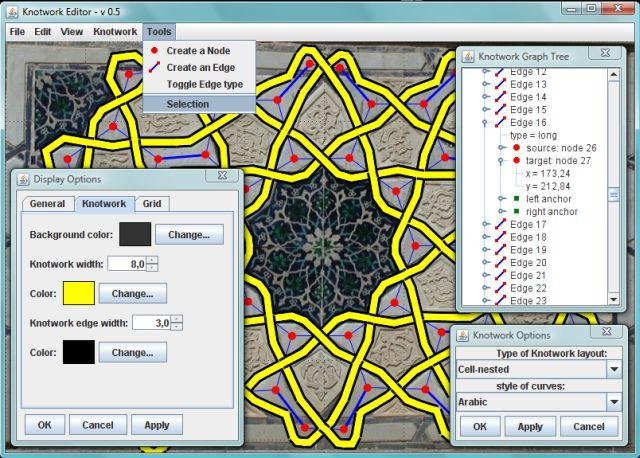The height and width of the screenshot is (458, 640).
Task: Open the File menu
Action: 17,31
